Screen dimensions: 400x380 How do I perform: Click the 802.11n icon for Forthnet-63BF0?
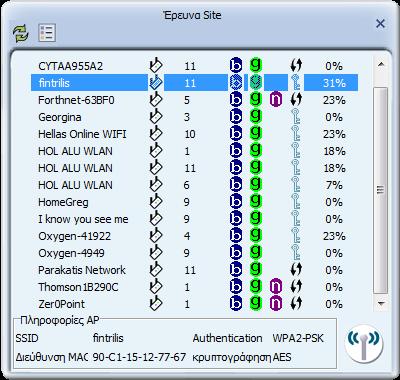(276, 99)
